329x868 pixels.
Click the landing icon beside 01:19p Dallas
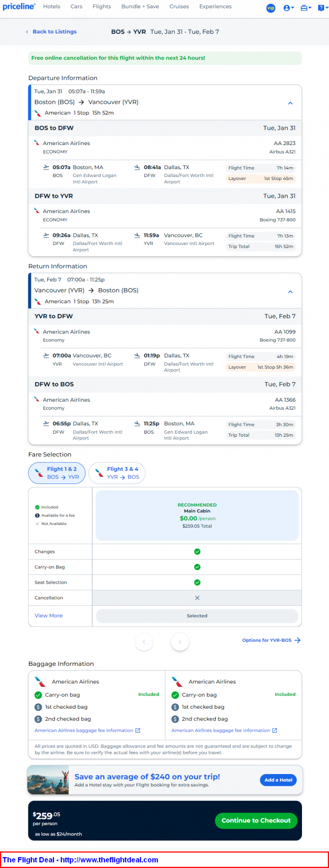coord(137,356)
